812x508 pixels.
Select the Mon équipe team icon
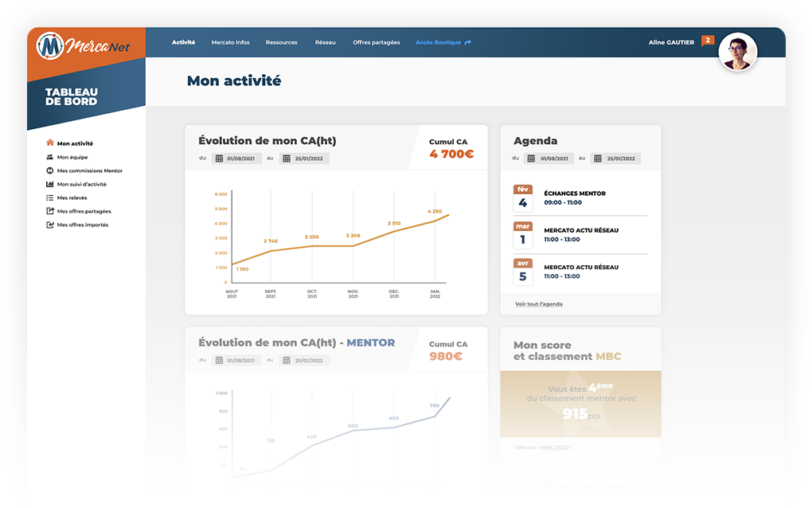coord(50,157)
